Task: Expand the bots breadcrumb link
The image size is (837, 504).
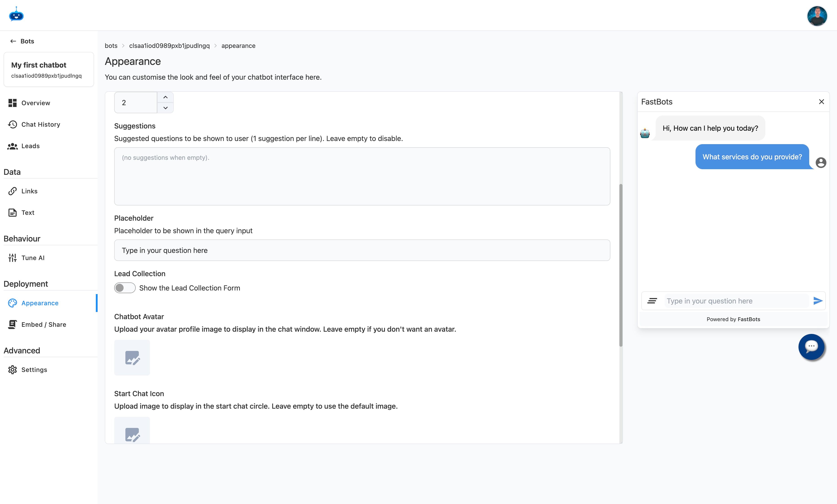Action: tap(111, 45)
